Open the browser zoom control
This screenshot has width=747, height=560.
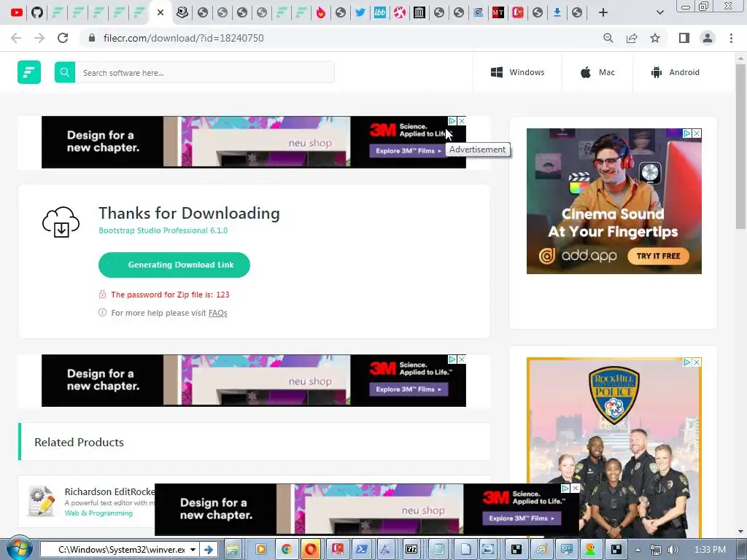608,38
